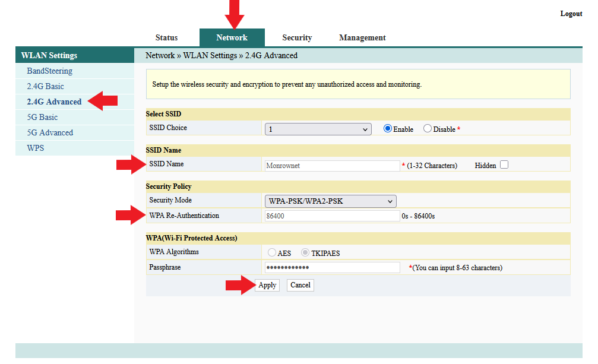Open the Management tab
598x364 pixels.
tap(362, 38)
